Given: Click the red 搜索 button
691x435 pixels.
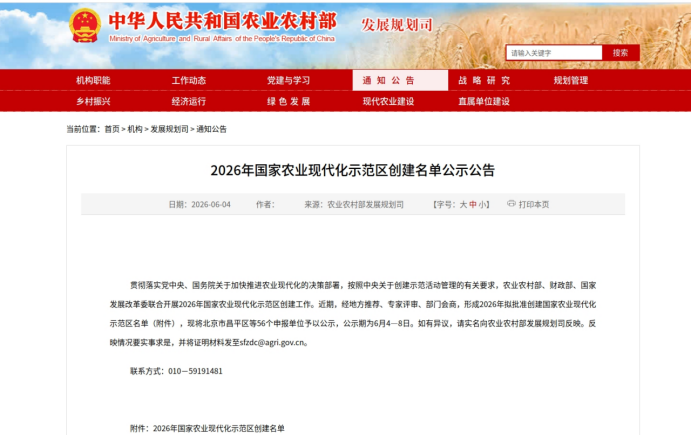Looking at the screenshot, I should [x=620, y=53].
